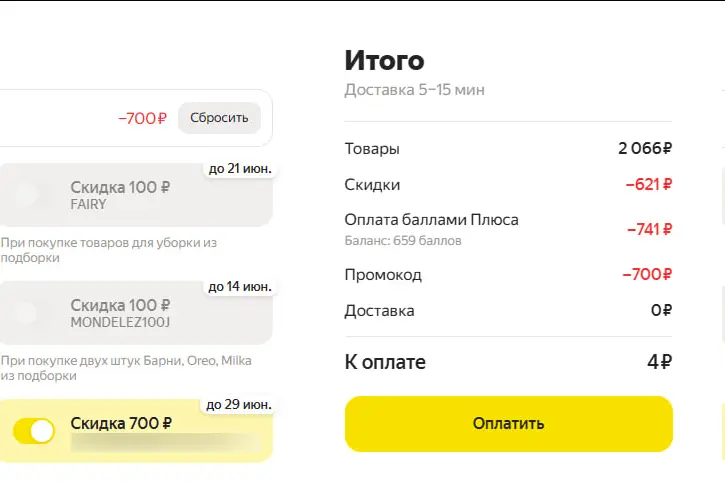Open the Оплата баллами Плюса row
This screenshot has width=725, height=486.
tap(508, 229)
